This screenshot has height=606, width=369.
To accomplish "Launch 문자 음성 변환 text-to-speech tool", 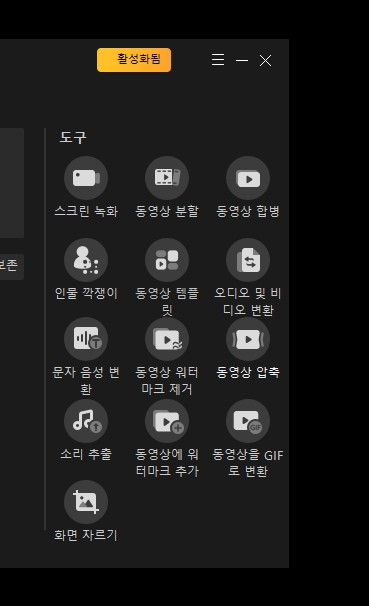I will coord(86,339).
